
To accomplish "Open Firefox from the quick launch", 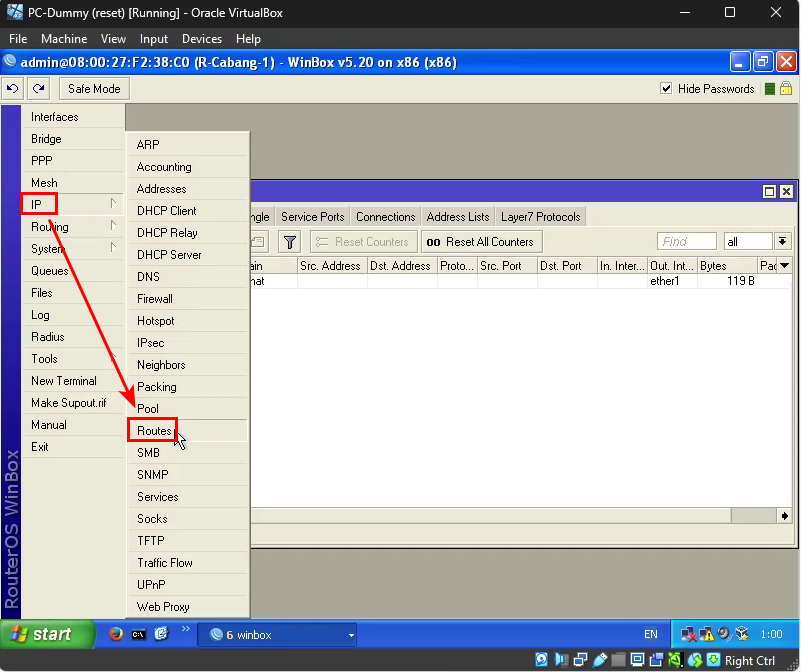I will (116, 634).
